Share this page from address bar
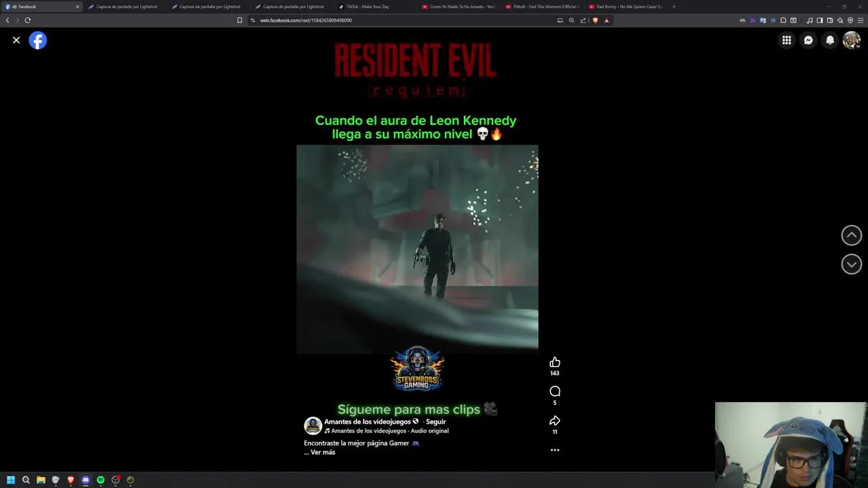 [x=583, y=20]
